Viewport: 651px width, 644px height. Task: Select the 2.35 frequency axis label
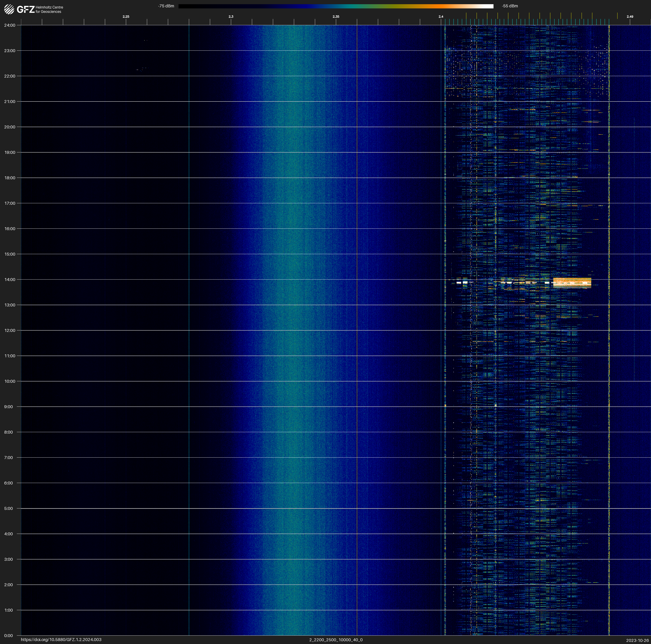click(336, 17)
